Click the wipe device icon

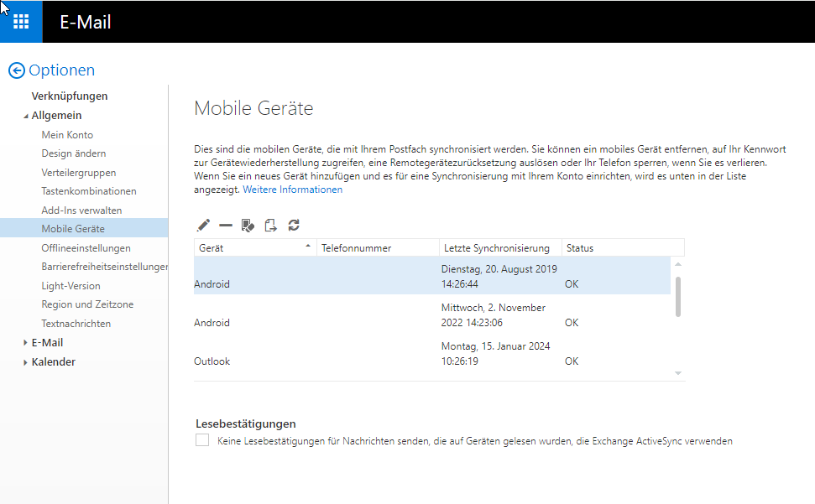click(x=248, y=226)
